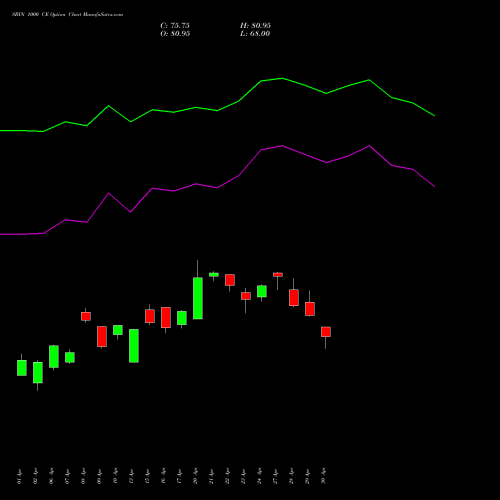500x500 pixels.
Task: Click the tall green candle on 20 Apr
Action: 198,298
